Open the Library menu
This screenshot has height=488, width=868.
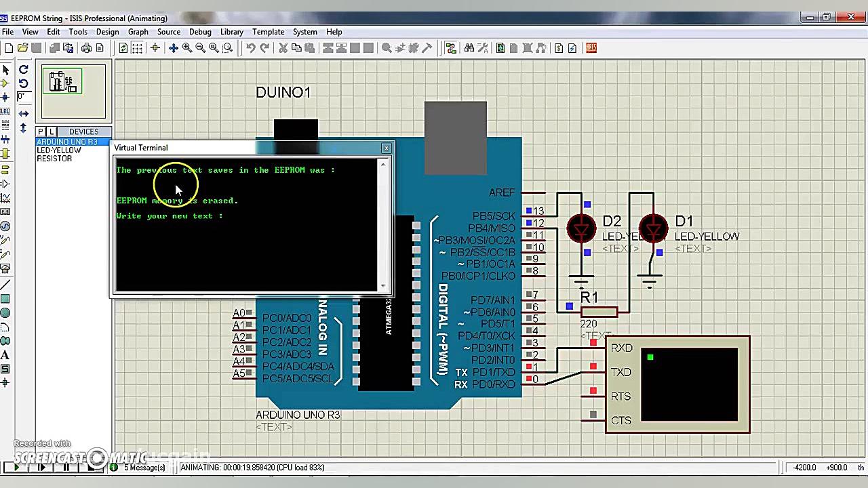tap(231, 32)
